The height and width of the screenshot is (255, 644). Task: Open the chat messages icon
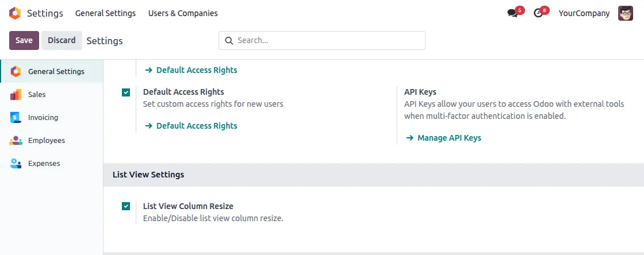(x=512, y=13)
